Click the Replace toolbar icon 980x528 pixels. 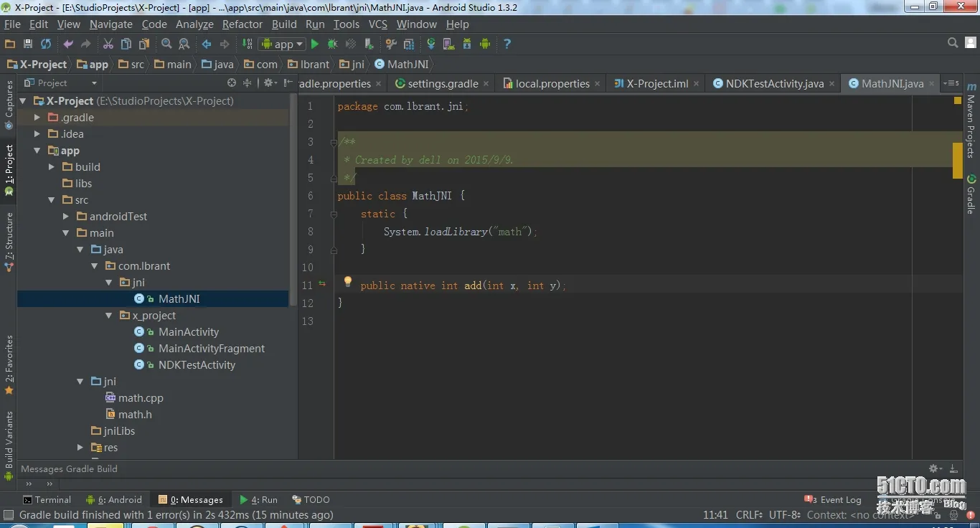coord(184,44)
